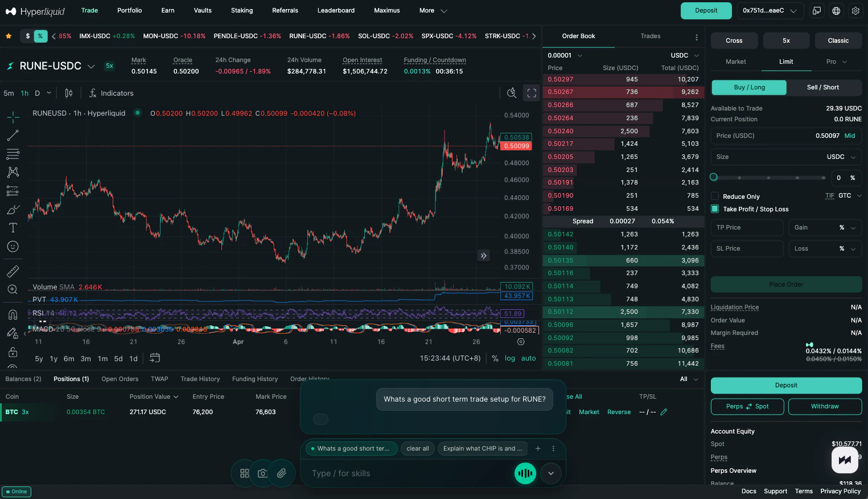Screen dimensions: 868x499
Task: Focus the chat 'Type / for skills' input
Action: coord(410,473)
